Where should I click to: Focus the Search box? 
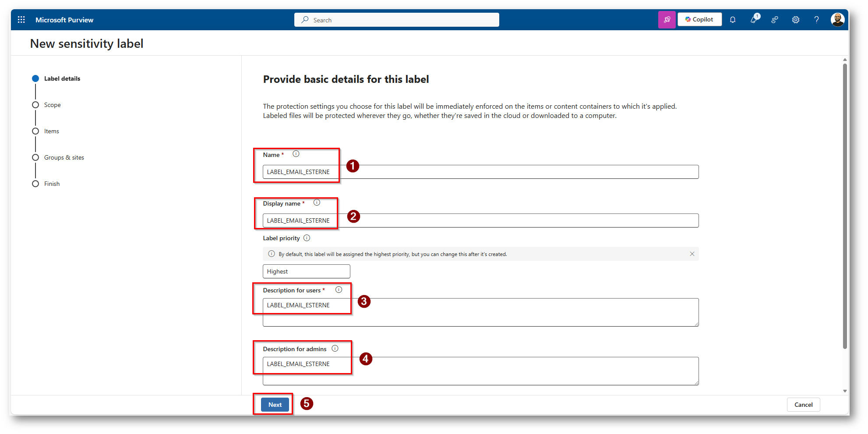[x=397, y=20]
